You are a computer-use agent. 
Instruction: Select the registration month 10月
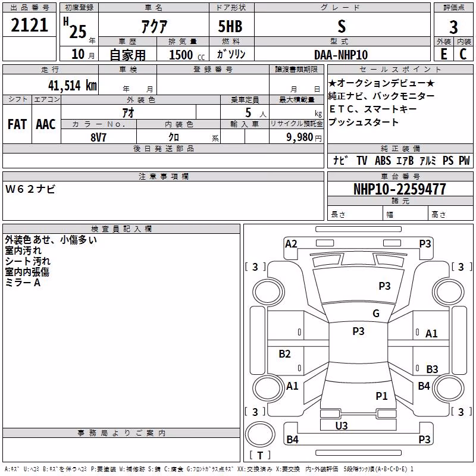[83, 54]
